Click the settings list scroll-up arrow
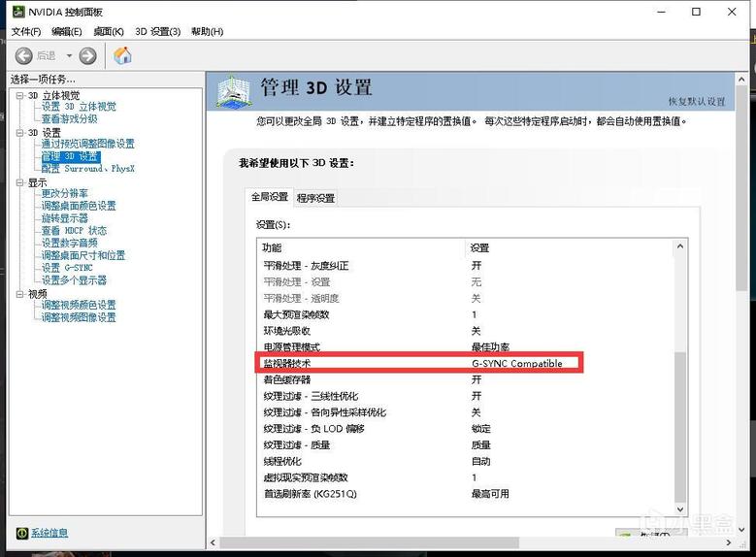This screenshot has width=756, height=557. pos(680,246)
